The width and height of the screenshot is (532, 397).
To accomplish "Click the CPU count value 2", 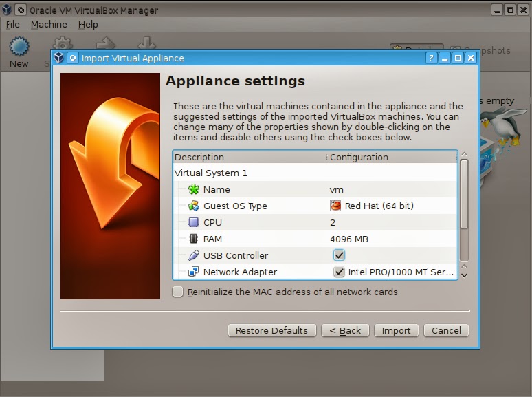I will pyautogui.click(x=333, y=222).
